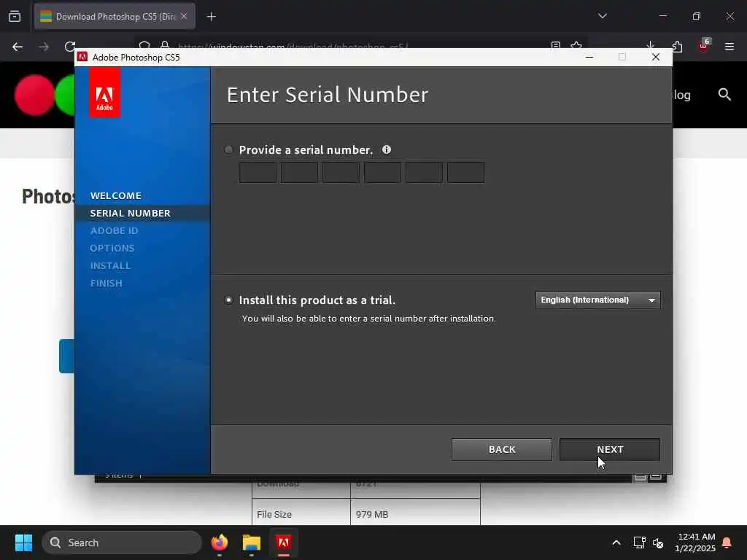
Task: Select 'Install this product as a trial' radio
Action: [228, 300]
